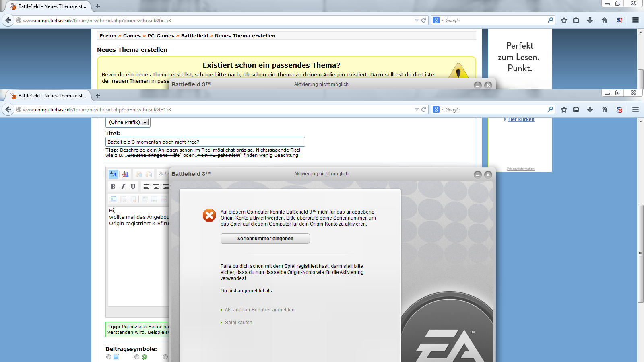Image resolution: width=644 pixels, height=362 pixels.
Task: Reload the page in the lower browser window
Action: pyautogui.click(x=423, y=109)
